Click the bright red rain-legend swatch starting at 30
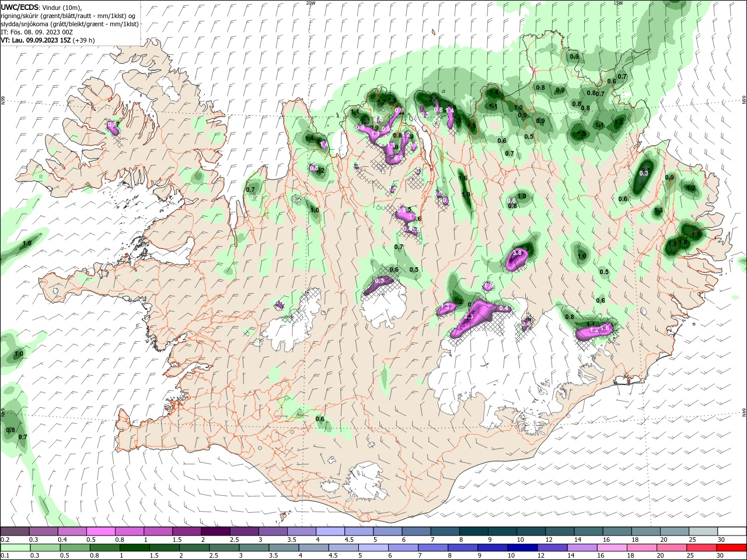The width and height of the screenshot is (747, 560). (x=731, y=548)
